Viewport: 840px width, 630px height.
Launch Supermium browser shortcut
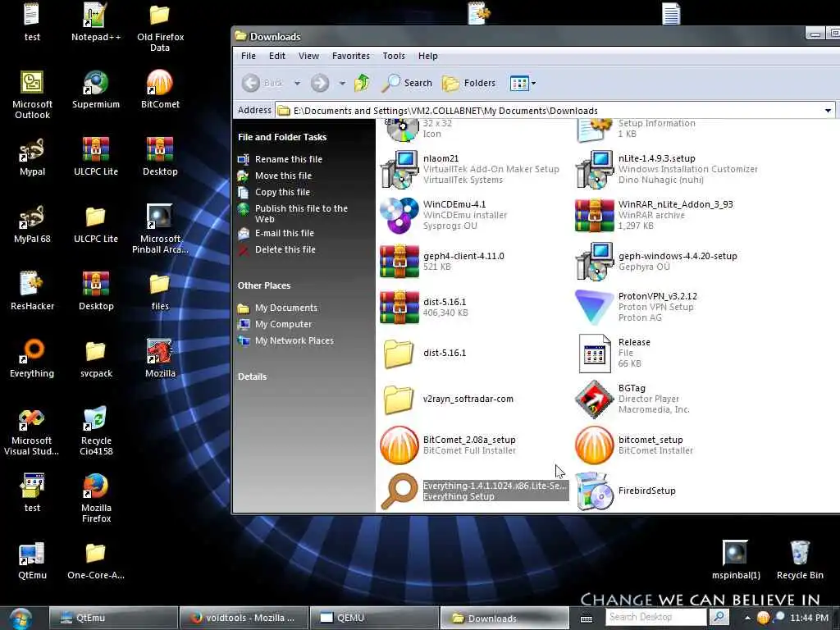[96, 89]
